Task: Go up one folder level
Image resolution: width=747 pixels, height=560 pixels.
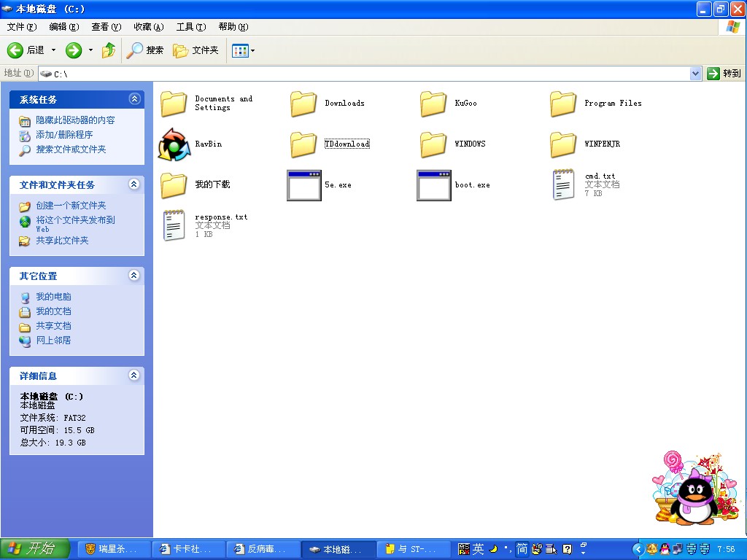Action: click(x=109, y=50)
